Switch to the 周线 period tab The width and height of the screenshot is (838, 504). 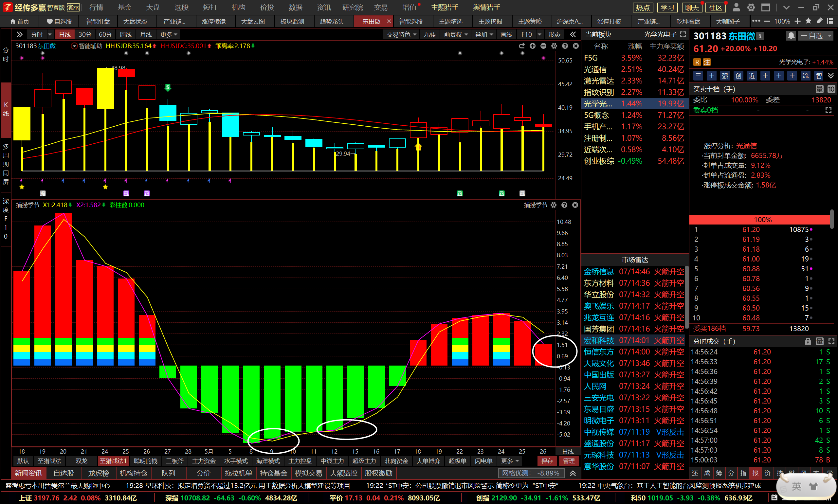coord(125,34)
